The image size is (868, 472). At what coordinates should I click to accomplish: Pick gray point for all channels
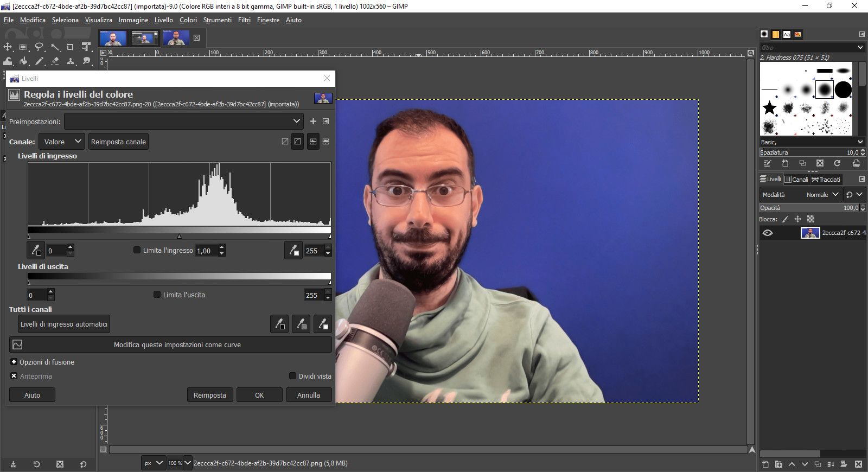point(301,324)
